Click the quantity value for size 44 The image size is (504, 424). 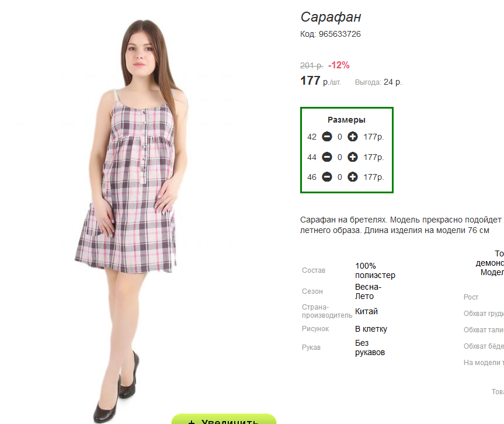coord(340,157)
